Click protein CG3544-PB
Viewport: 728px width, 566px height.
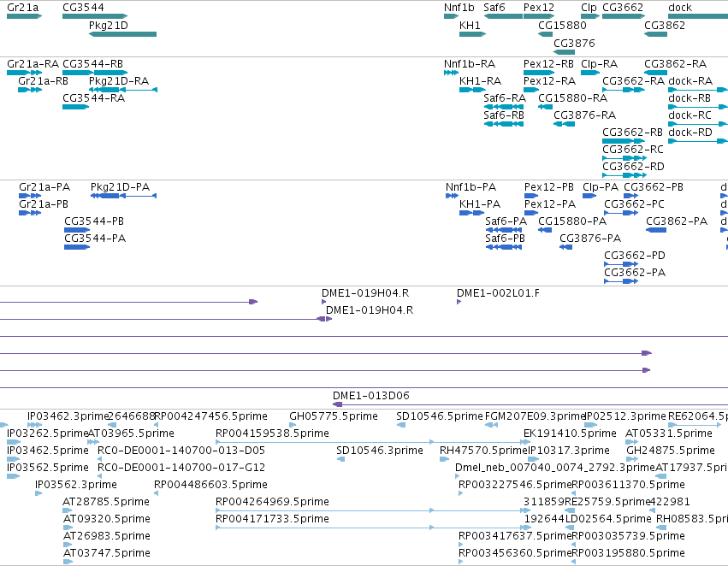(x=77, y=230)
